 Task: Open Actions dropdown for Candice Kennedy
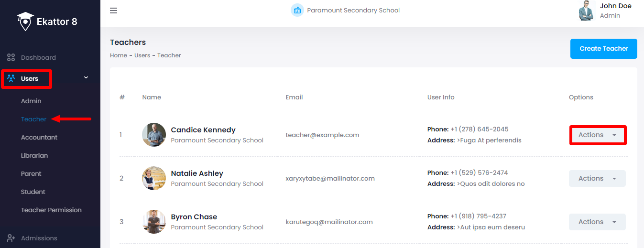tap(597, 135)
